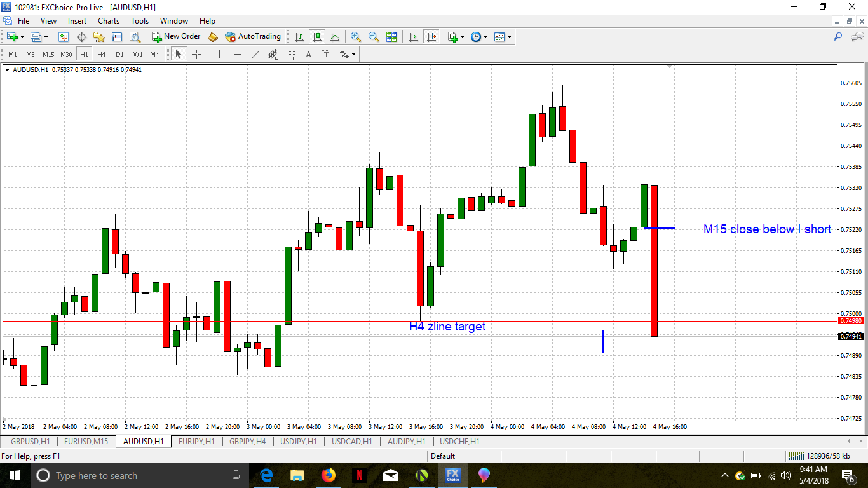Switch chart to Line Chart mode
The image size is (868, 488).
coord(334,37)
